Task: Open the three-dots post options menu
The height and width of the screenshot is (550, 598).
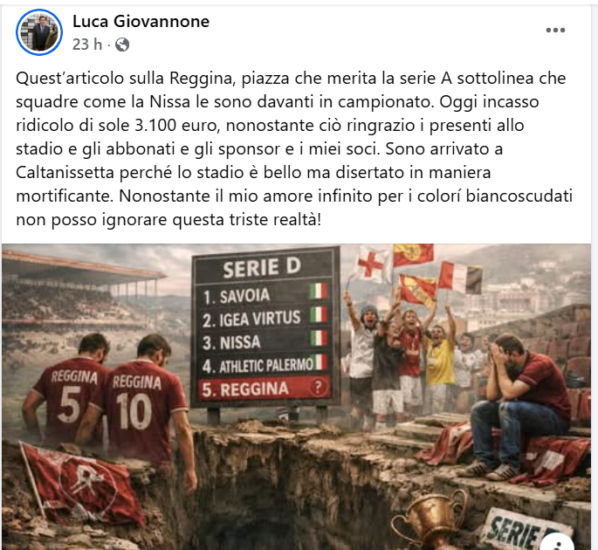Action: click(x=555, y=30)
